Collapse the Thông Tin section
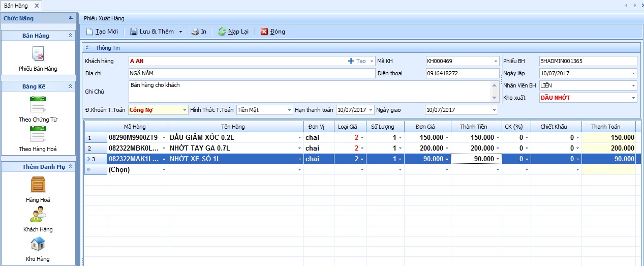The width and height of the screenshot is (644, 266). pos(87,48)
